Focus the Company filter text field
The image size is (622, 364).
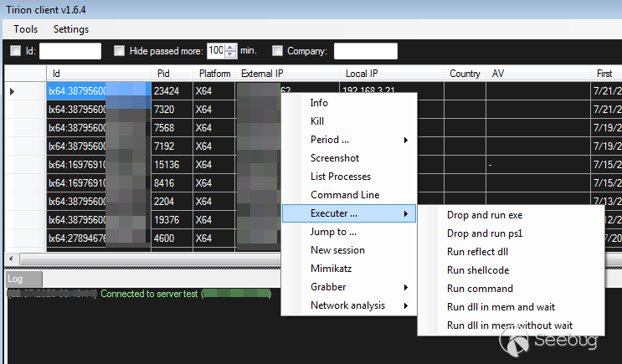(365, 51)
